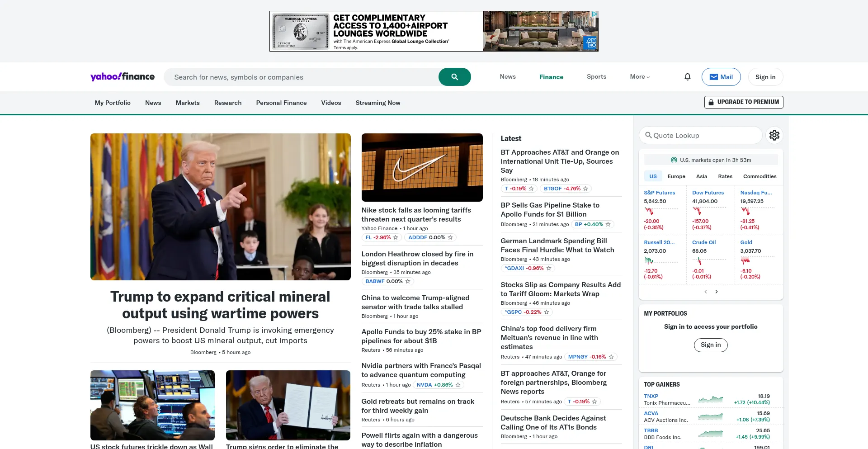Click the green search magnifier button
The image size is (868, 449).
(454, 77)
